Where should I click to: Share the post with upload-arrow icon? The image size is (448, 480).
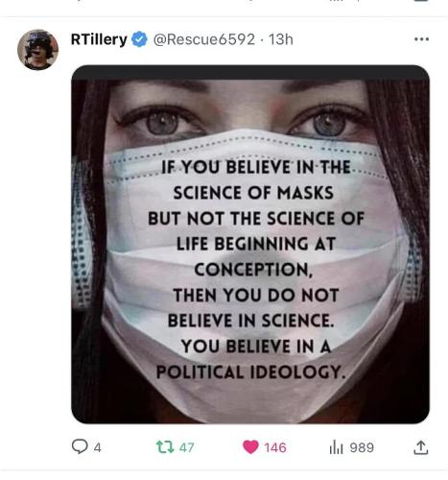(x=421, y=447)
